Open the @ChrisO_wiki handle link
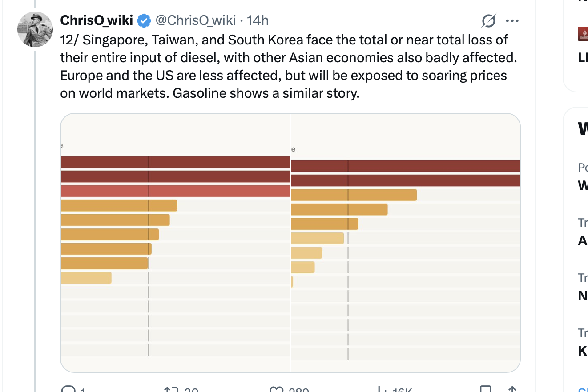Image resolution: width=588 pixels, height=392 pixels. [195, 20]
